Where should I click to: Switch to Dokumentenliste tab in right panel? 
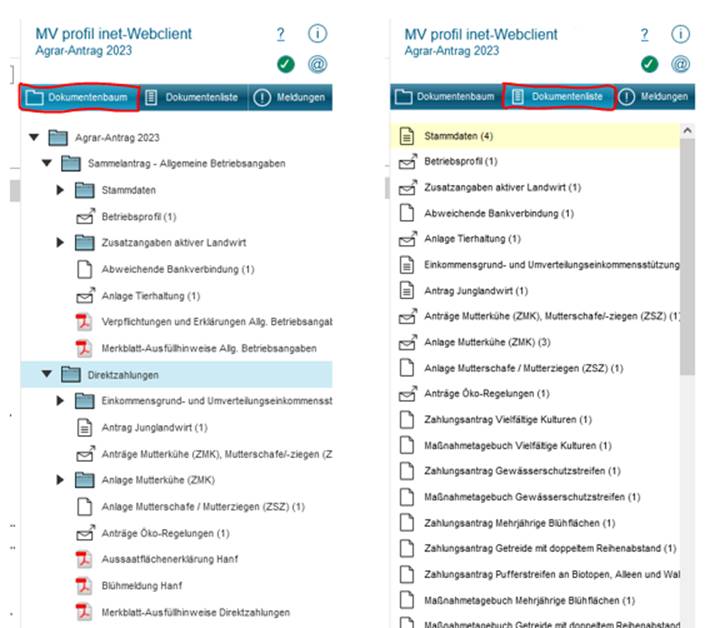click(558, 97)
